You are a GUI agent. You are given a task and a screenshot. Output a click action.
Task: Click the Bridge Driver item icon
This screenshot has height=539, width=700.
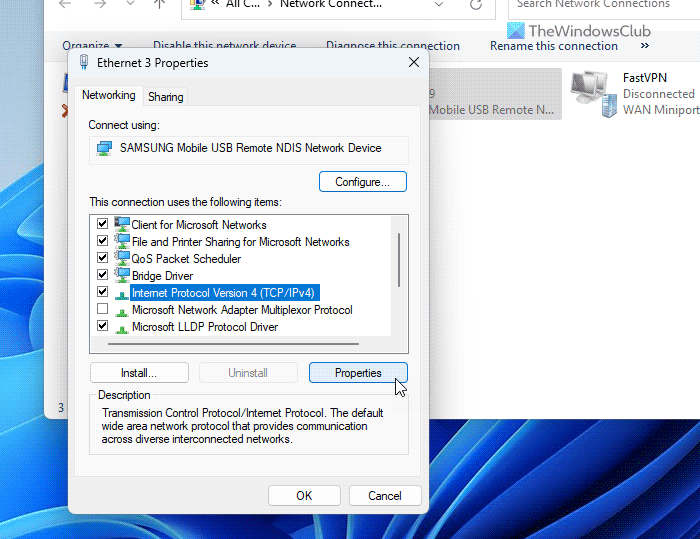[x=122, y=275]
